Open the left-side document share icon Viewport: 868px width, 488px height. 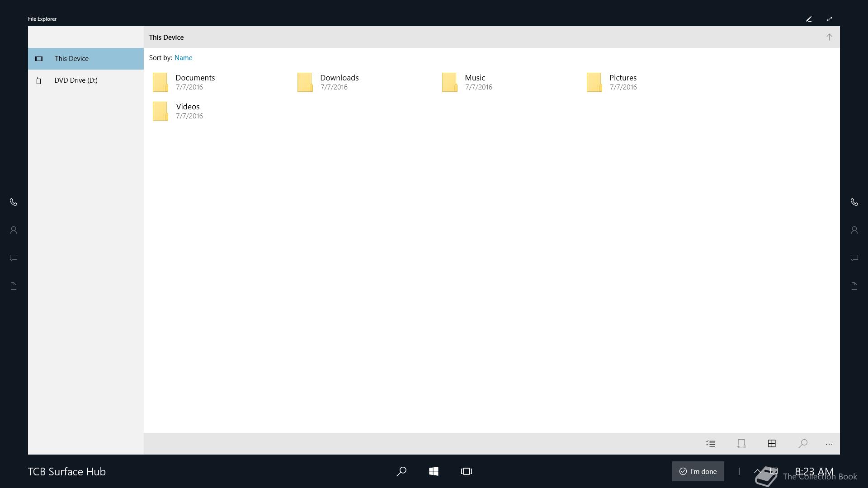click(14, 286)
